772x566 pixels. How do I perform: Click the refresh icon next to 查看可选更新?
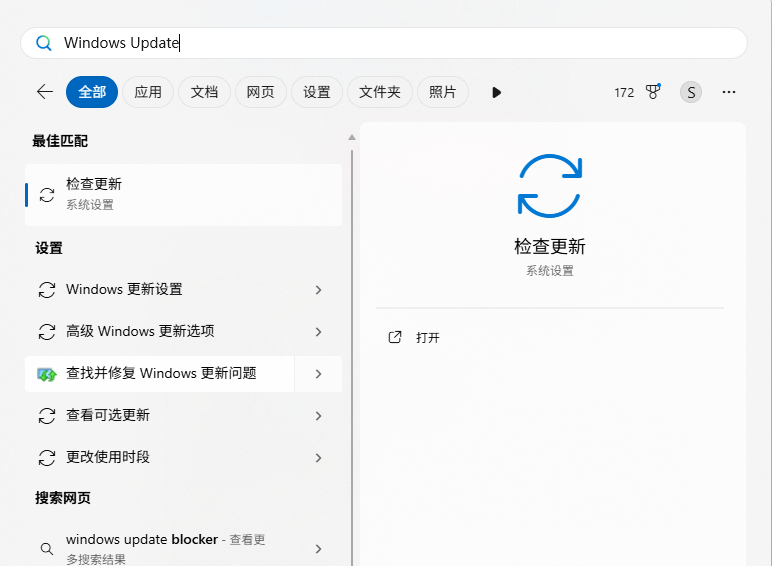pyautogui.click(x=47, y=416)
